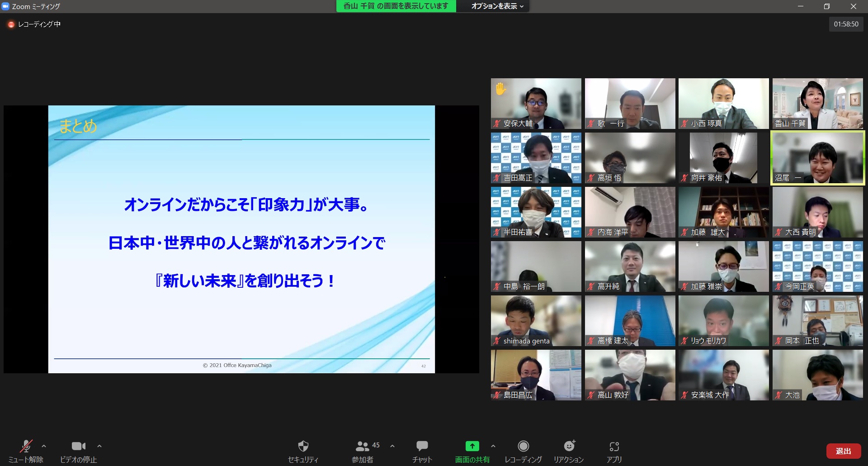This screenshot has width=868, height=466.
Task: Select 安楽城 大作 video tile
Action: point(724,375)
